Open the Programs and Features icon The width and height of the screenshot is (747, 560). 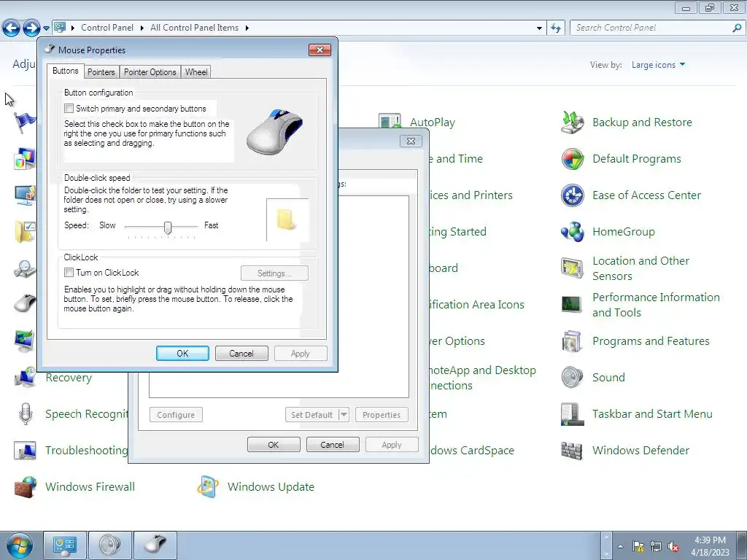[572, 341]
